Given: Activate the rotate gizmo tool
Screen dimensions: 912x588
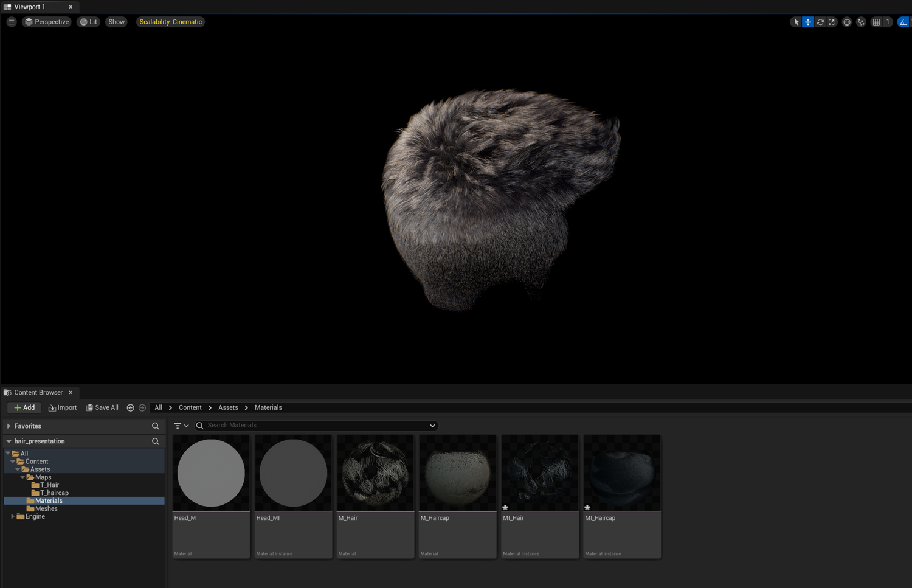Looking at the screenshot, I should pyautogui.click(x=820, y=22).
